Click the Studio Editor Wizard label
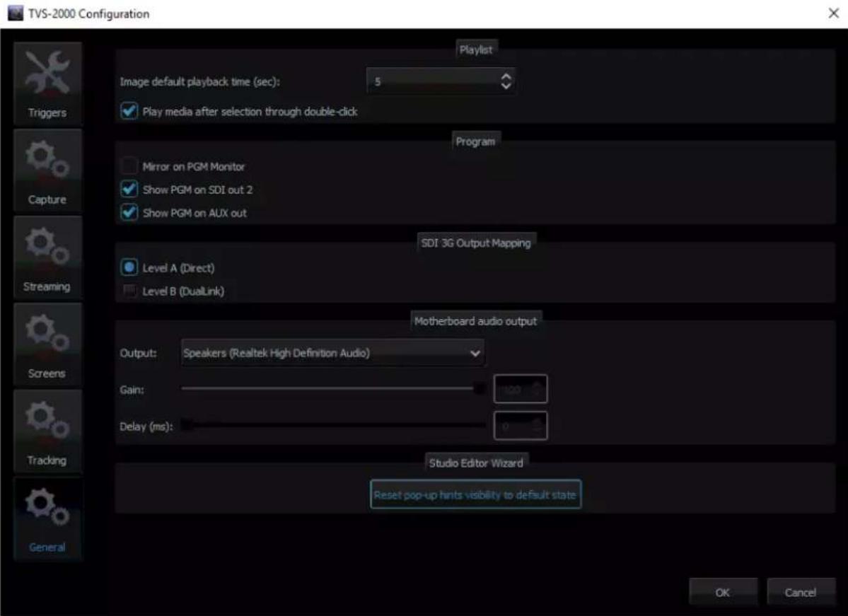This screenshot has width=848, height=616. point(476,463)
